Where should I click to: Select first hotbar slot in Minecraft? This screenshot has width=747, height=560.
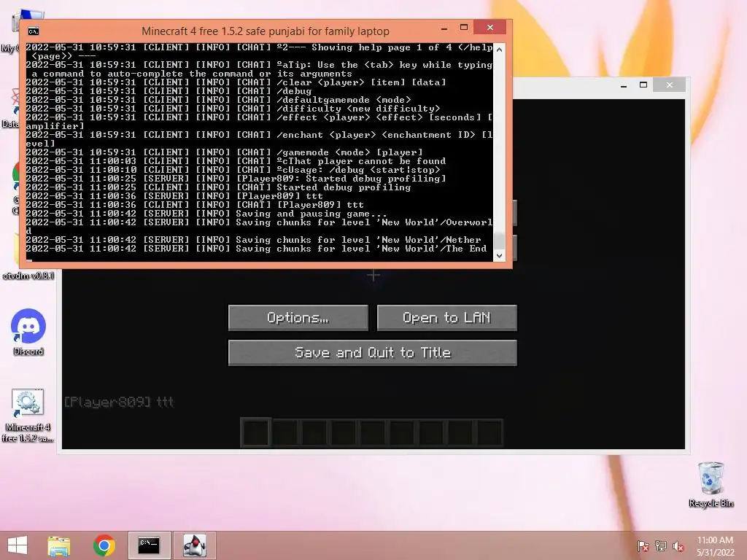(256, 432)
